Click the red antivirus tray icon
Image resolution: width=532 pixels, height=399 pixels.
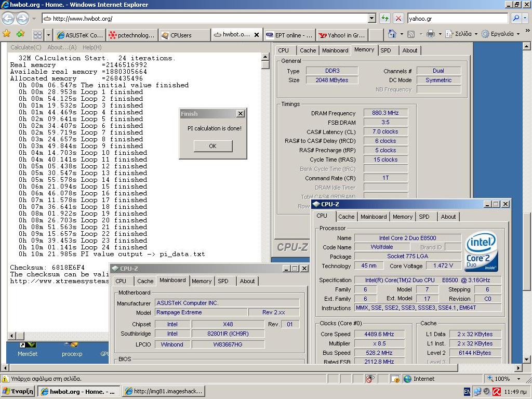point(497,392)
